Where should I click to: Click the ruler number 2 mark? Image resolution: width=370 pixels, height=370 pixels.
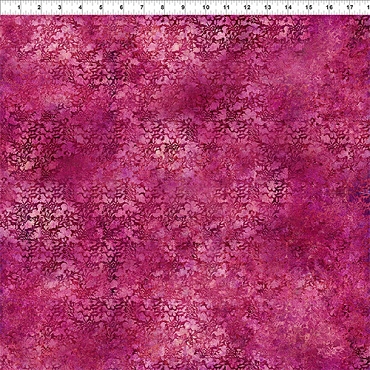[39, 7]
